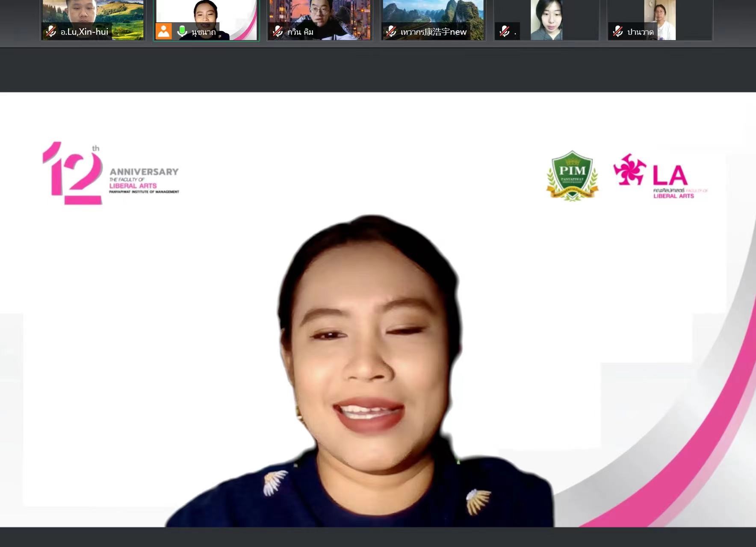Select video thumbnail of participant named '.'
Viewport: 756px width, 547px height.
pyautogui.click(x=546, y=17)
